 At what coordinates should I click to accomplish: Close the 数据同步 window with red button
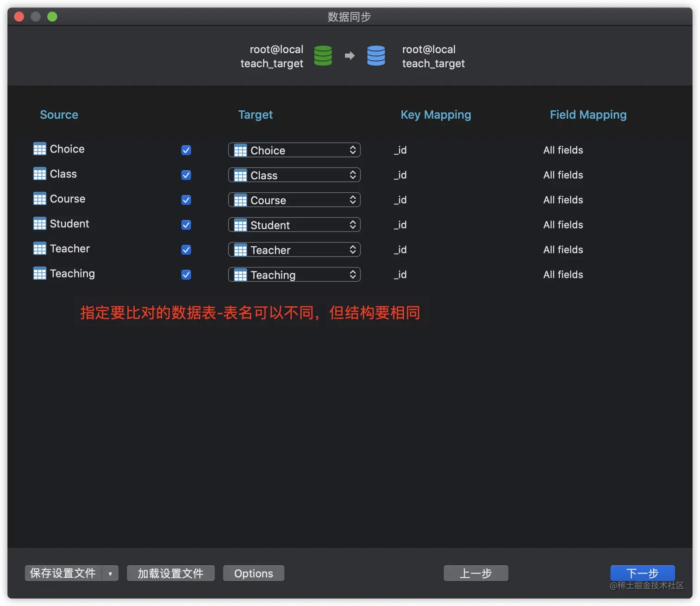[19, 17]
